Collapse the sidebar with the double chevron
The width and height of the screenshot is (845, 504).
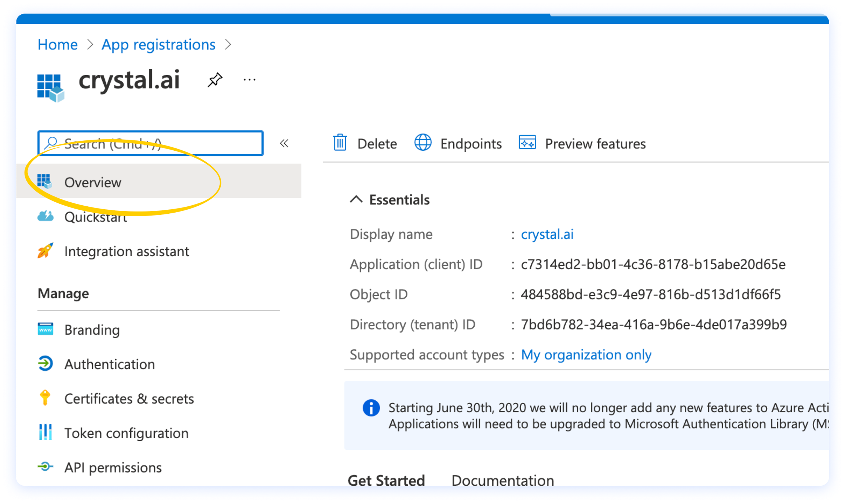click(x=284, y=143)
